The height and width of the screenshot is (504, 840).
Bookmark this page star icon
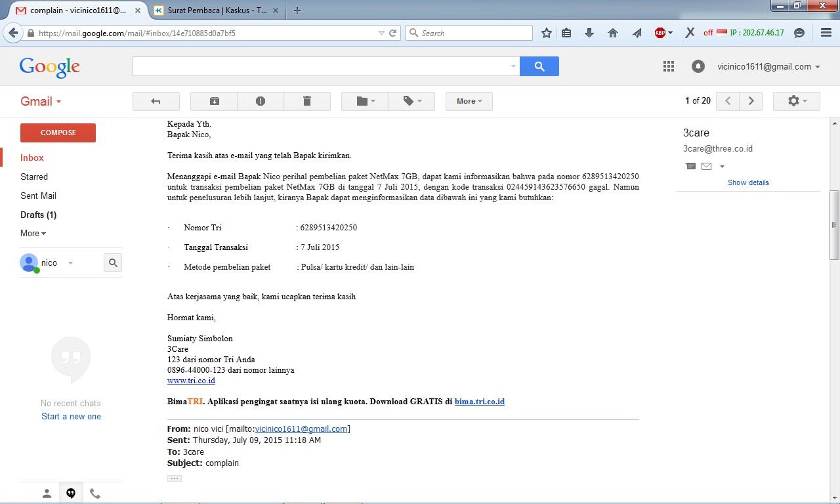pos(546,33)
